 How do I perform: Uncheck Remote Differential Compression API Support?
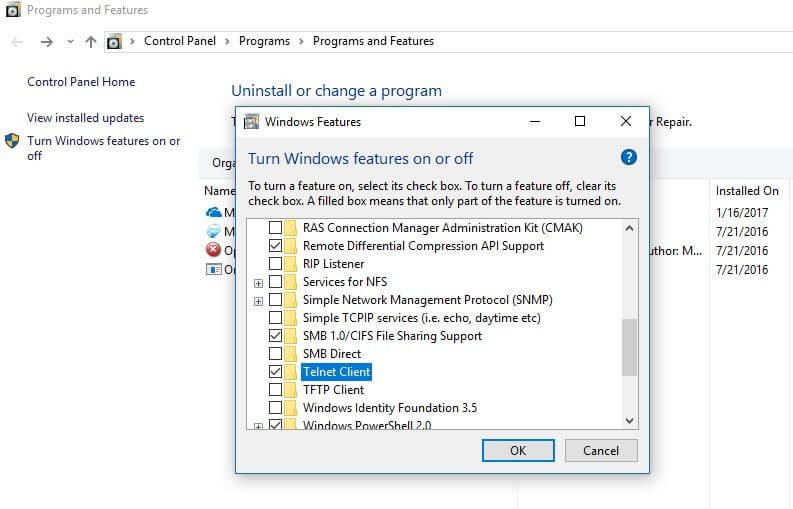[x=275, y=246]
